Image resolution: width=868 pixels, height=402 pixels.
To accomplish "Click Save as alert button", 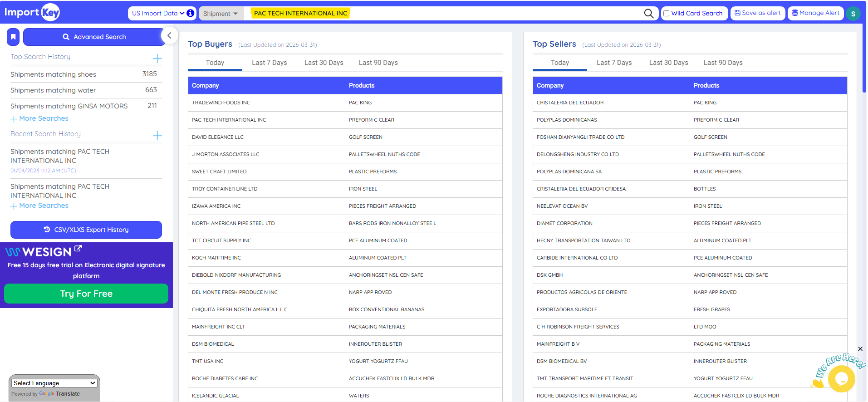I will pos(757,13).
